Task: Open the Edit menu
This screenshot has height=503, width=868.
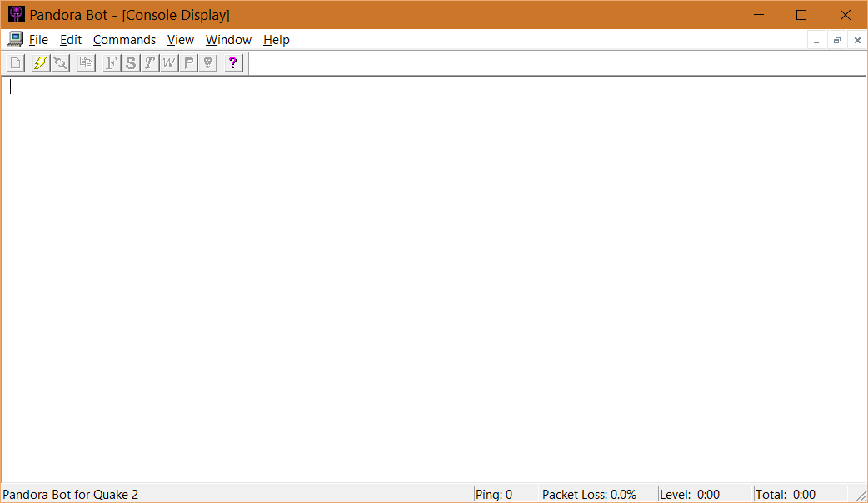Action: pos(71,40)
